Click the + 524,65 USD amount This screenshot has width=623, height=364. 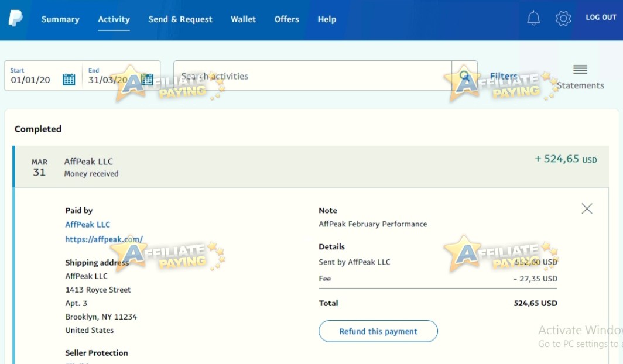(566, 159)
